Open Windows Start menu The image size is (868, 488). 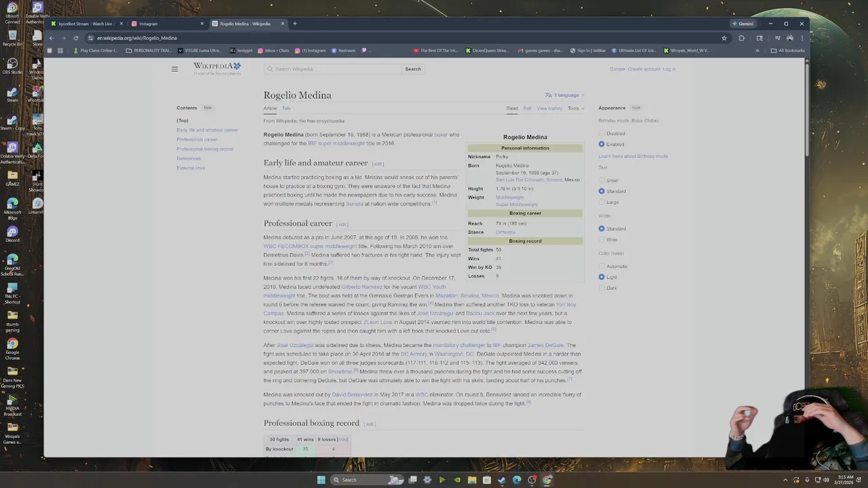click(x=321, y=480)
